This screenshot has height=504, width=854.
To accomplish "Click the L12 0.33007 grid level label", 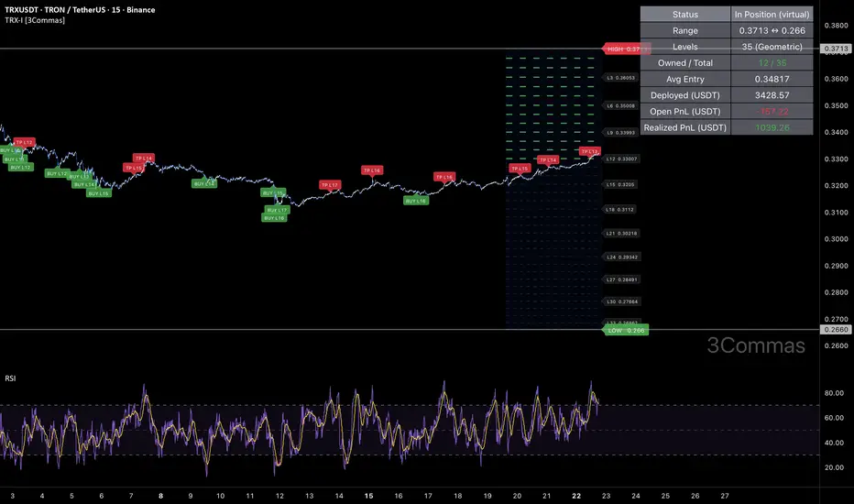I will pos(621,159).
